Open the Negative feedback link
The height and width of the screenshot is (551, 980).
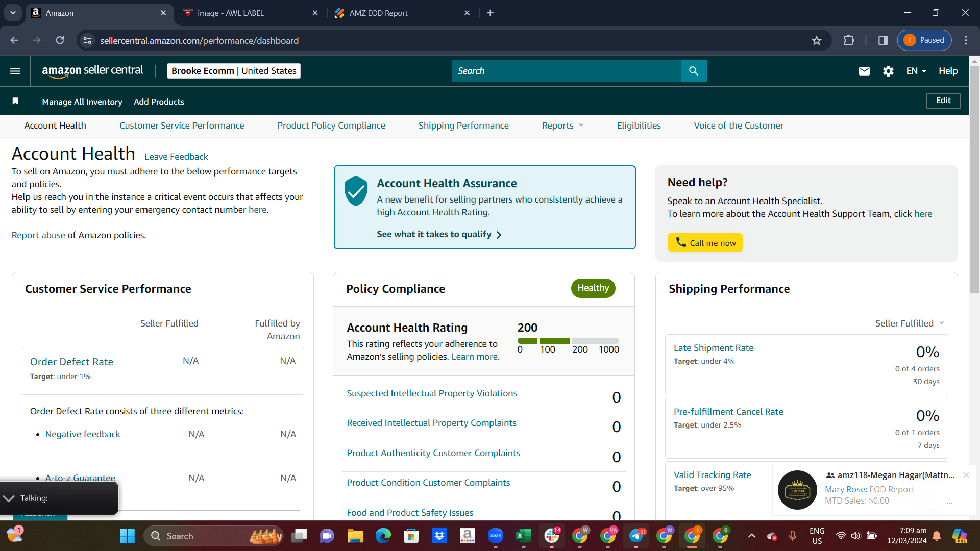[83, 434]
